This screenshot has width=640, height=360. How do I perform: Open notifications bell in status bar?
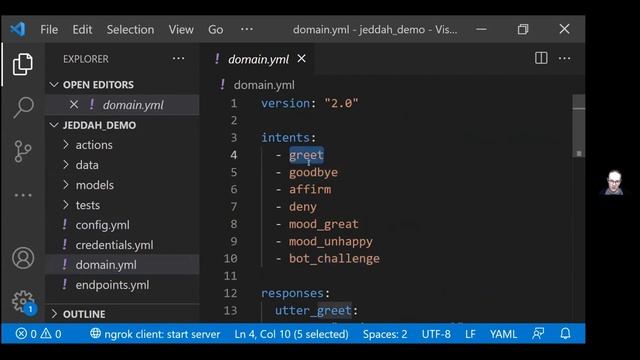pyautogui.click(x=565, y=334)
